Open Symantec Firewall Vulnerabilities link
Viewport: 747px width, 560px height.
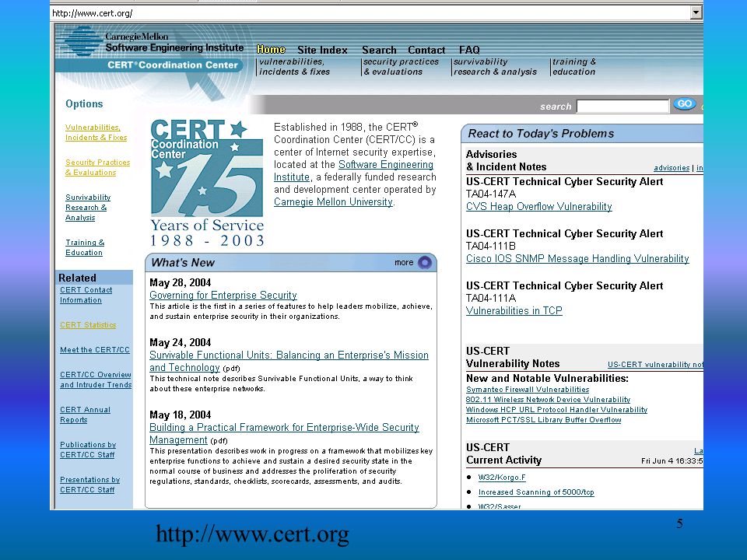[528, 390]
